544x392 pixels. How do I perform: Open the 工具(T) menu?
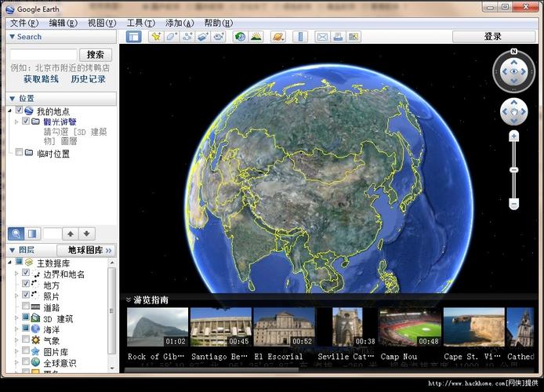140,24
